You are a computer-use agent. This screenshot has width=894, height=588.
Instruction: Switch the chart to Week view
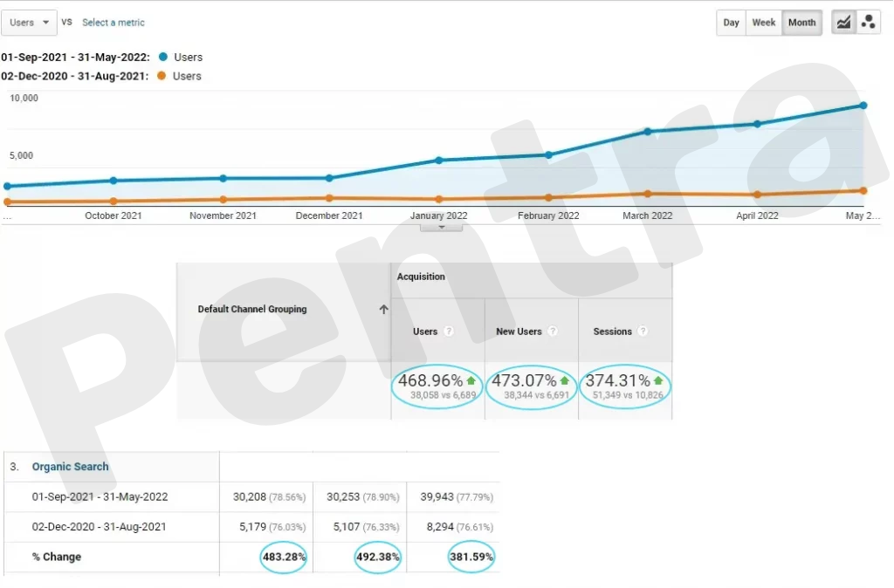763,23
